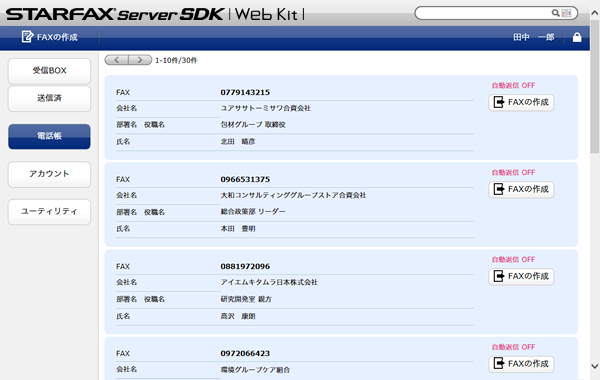Click 自動返信 OFF for 0779143215
Viewport: 600px width, 380px height.
coord(513,85)
